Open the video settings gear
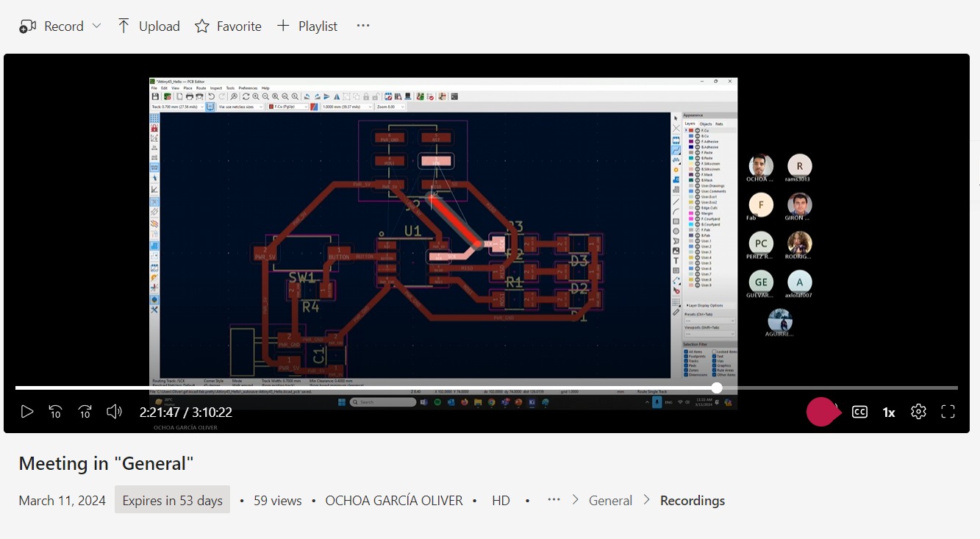The height and width of the screenshot is (539, 980). click(x=918, y=412)
